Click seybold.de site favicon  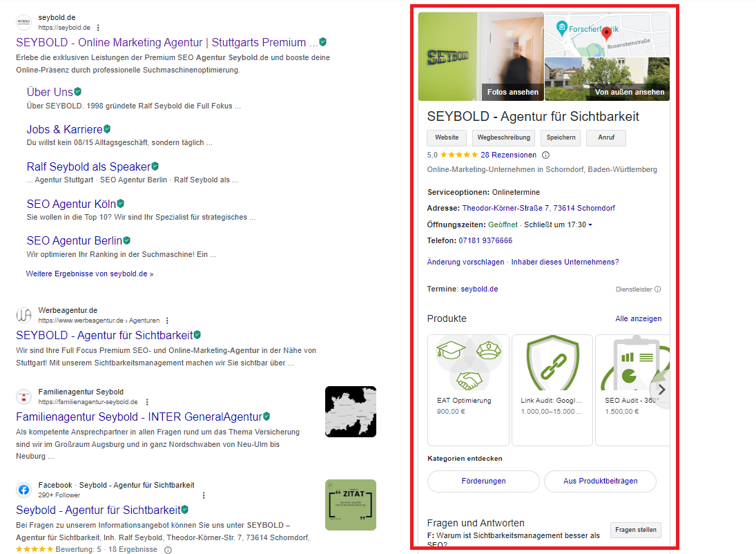pos(23,22)
